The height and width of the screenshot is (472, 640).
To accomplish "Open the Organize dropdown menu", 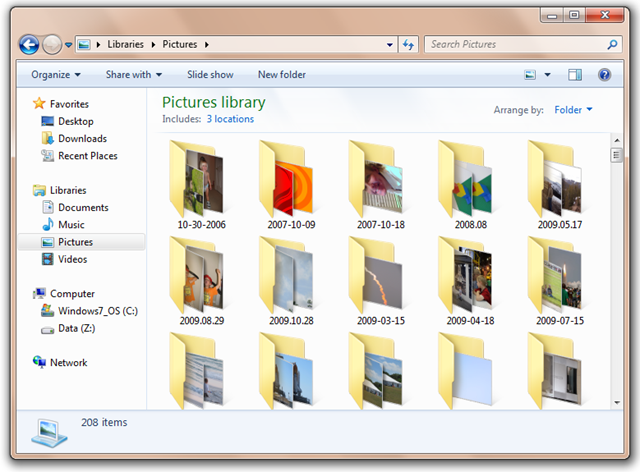I will pyautogui.click(x=56, y=75).
